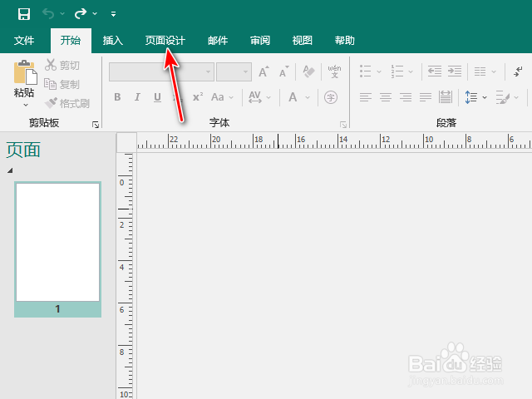
Task: Click the distribute alignment icon
Action: coord(446,97)
